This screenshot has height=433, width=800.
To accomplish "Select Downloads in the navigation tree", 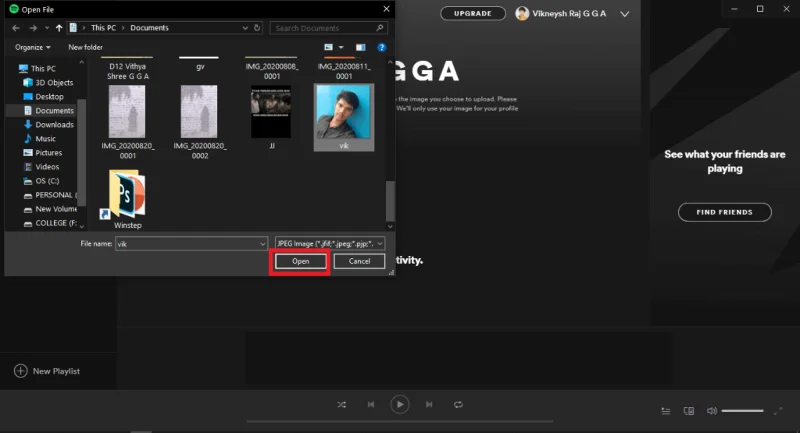I will coord(49,124).
